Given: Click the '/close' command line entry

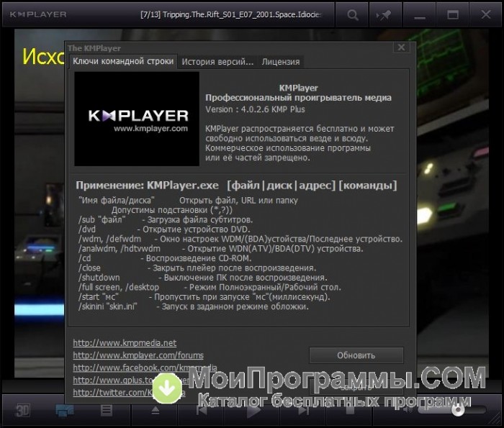Looking at the screenshot, I should coord(197,268).
